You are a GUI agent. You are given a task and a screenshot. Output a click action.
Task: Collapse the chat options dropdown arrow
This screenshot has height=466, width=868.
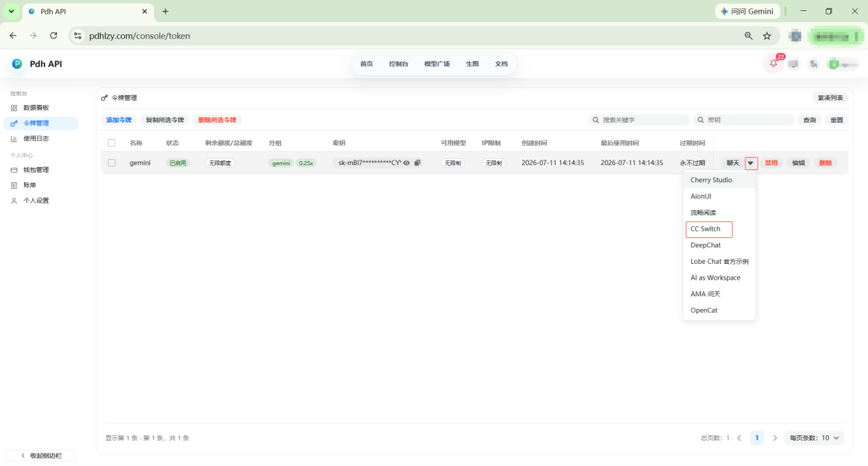[752, 163]
